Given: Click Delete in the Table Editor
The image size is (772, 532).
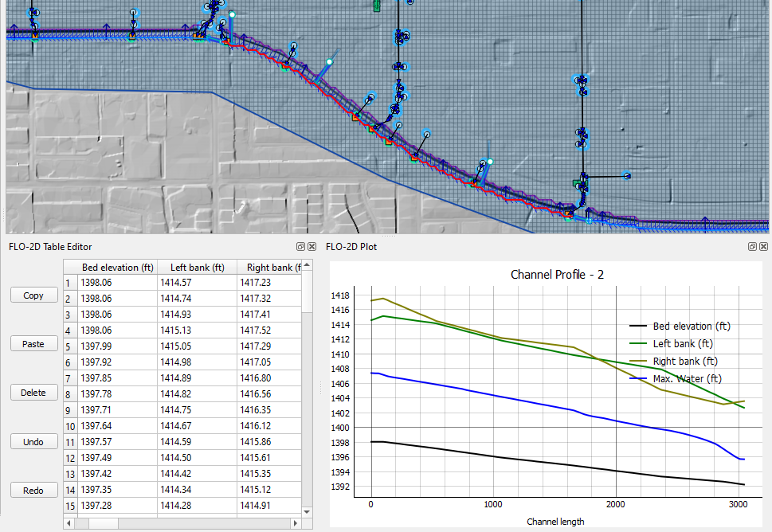Looking at the screenshot, I should pyautogui.click(x=33, y=393).
